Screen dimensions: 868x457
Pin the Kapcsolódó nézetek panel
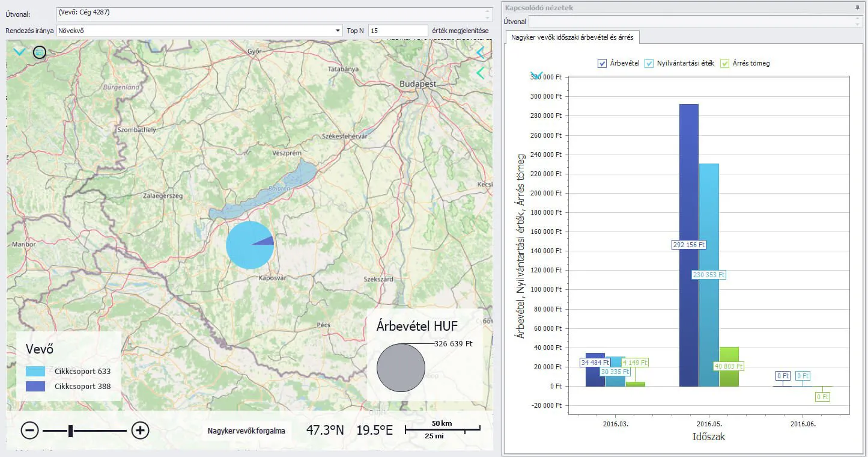[857, 8]
